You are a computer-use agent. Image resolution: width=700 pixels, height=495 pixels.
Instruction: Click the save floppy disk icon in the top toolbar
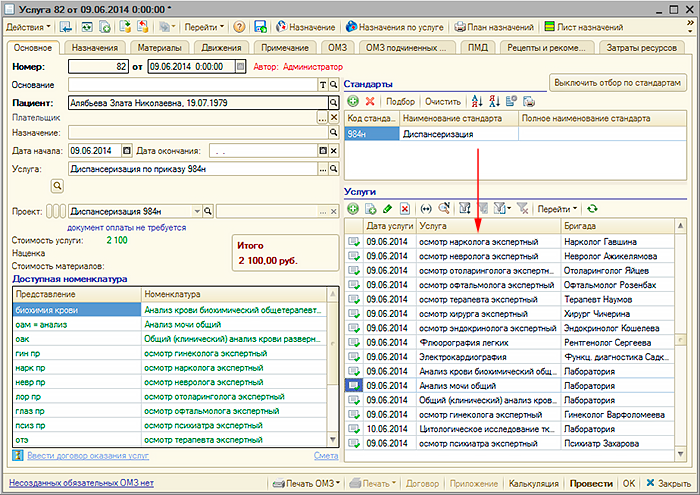tap(260, 26)
